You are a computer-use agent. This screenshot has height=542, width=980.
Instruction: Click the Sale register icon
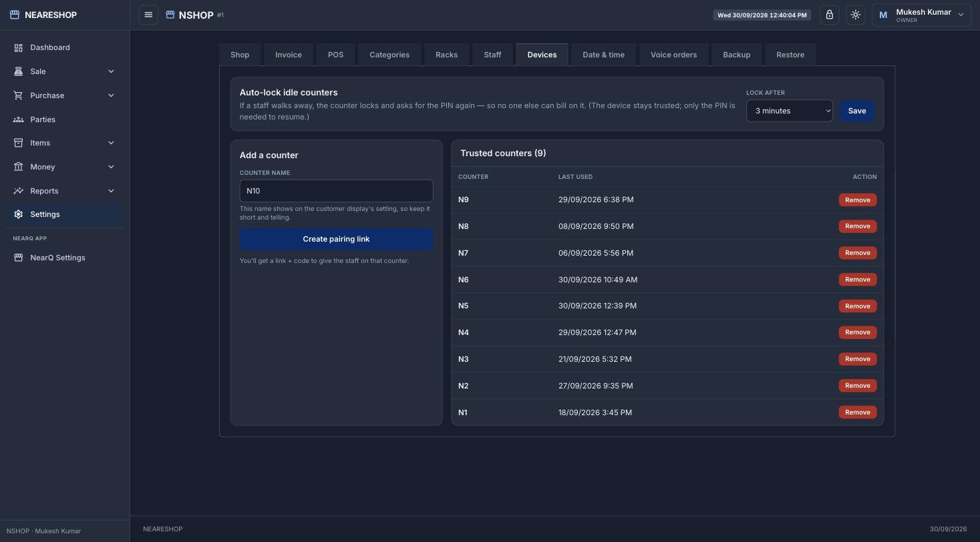[19, 71]
